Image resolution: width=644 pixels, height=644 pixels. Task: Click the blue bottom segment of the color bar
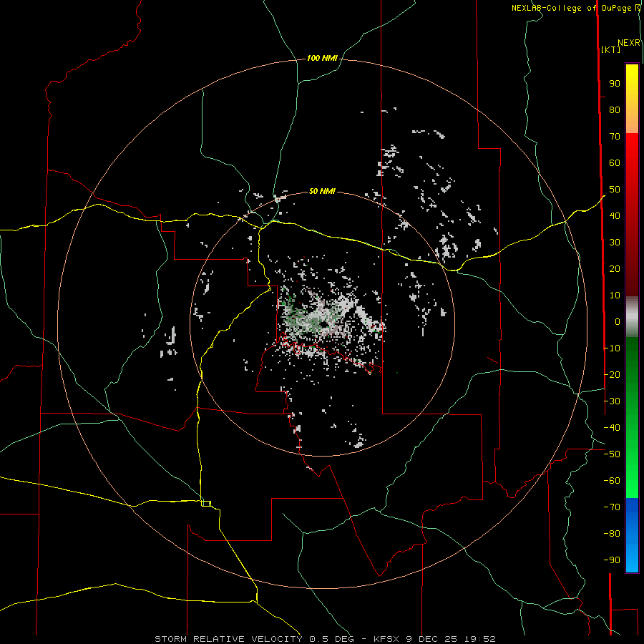tap(632, 535)
